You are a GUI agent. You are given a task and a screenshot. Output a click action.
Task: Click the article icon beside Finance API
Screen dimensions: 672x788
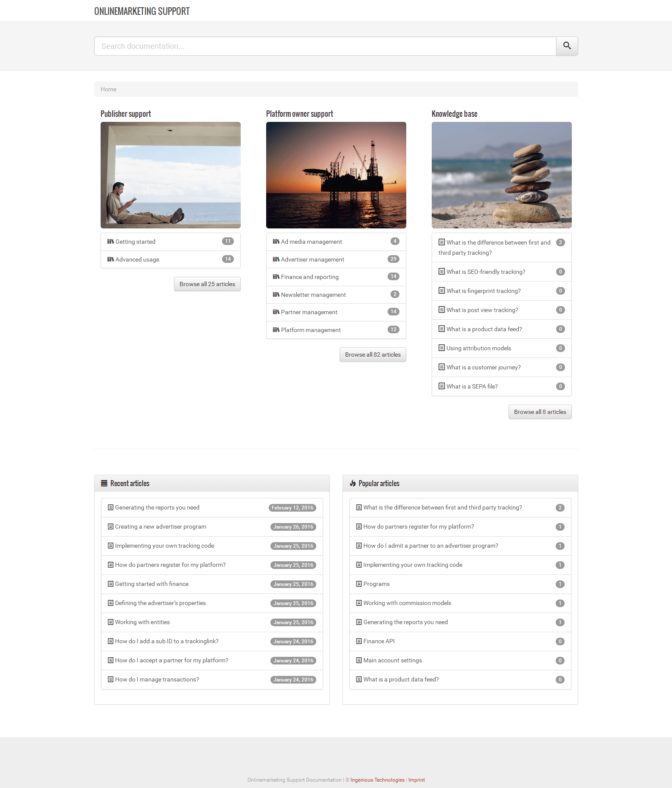(x=359, y=641)
